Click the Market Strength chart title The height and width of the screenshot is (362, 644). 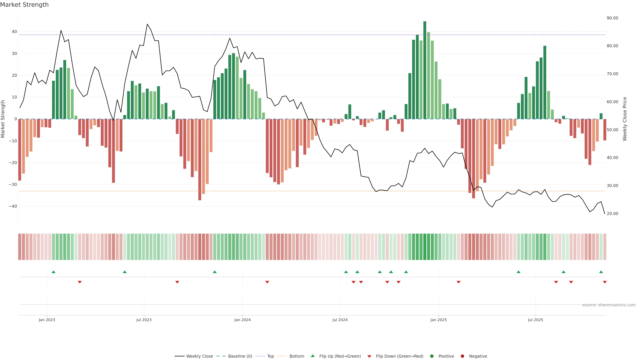pos(24,5)
